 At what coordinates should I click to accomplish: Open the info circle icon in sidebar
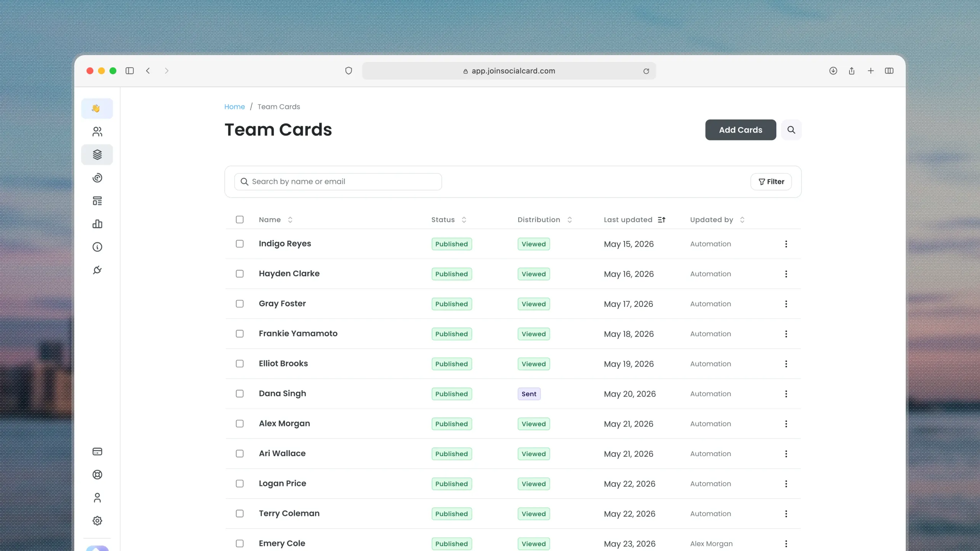coord(97,247)
